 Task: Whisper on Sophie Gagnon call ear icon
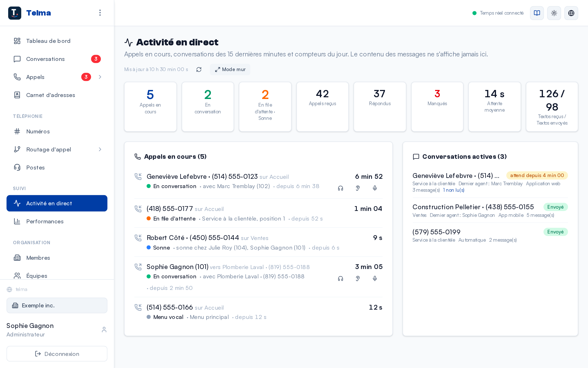pos(358,279)
